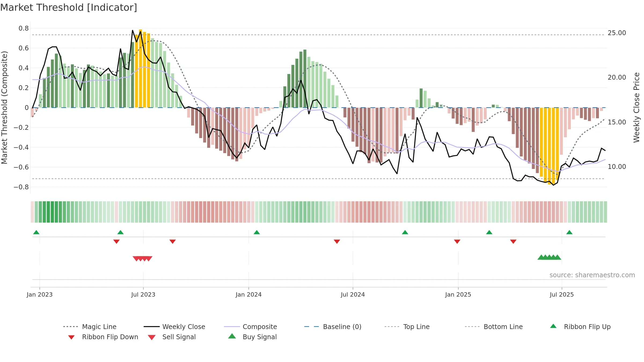Screen dimensions: 644x362
Task: Click the Jan 2024 x-axis label
Action: click(249, 294)
